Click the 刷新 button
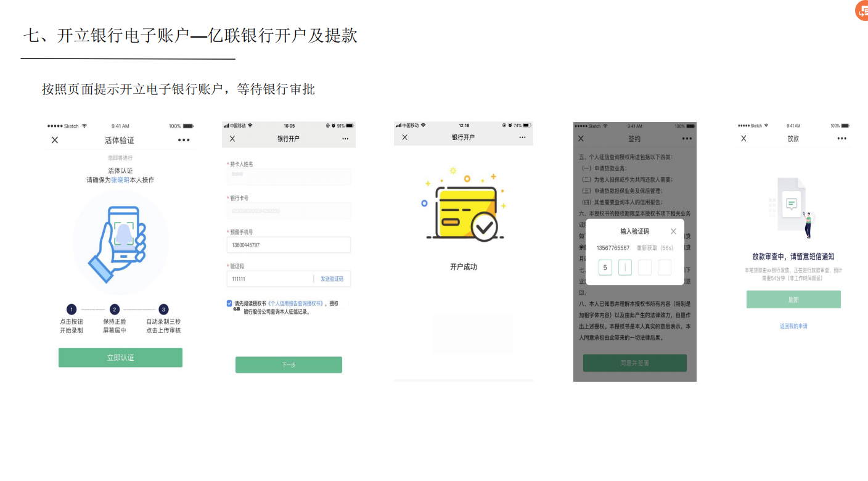The height and width of the screenshot is (481, 868). 793,300
